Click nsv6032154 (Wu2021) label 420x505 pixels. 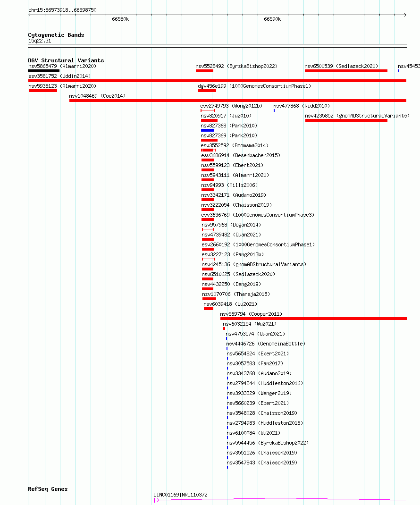pos(250,324)
